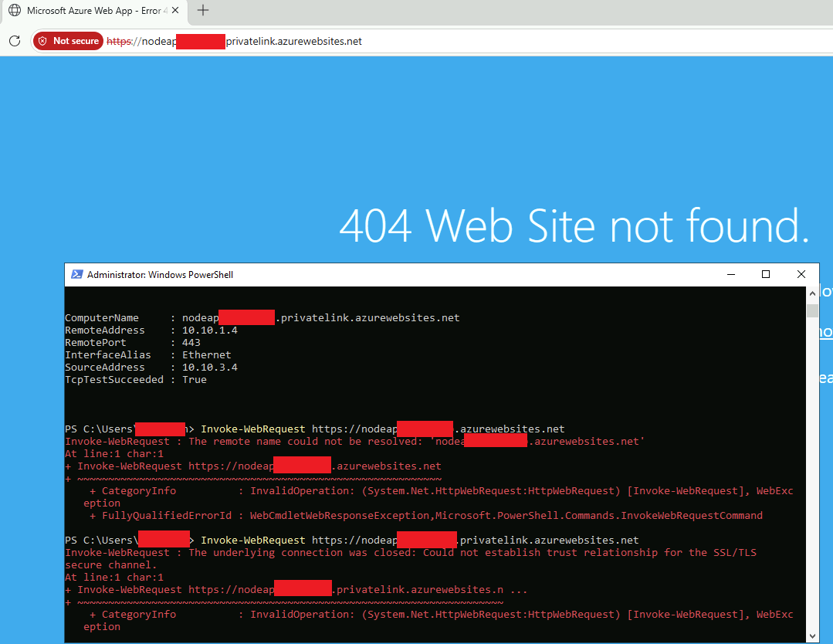The height and width of the screenshot is (644, 833).
Task: Click the first CategoryInfo InvalidOperation line
Action: [x=441, y=491]
